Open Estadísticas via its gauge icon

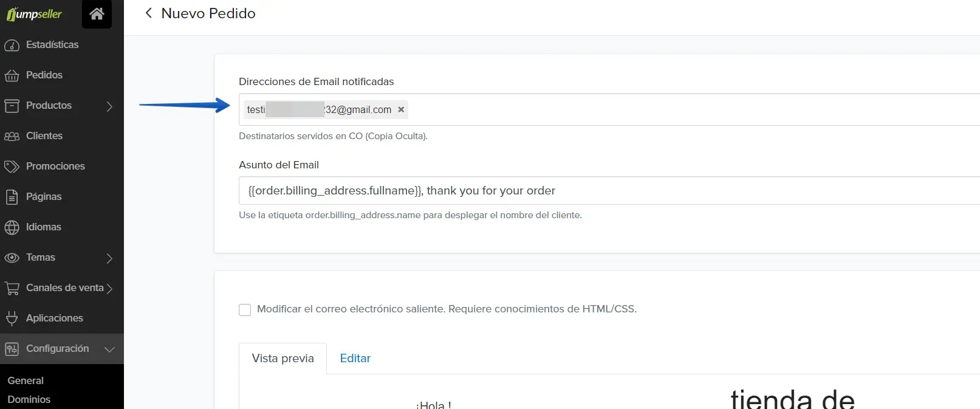pos(12,45)
